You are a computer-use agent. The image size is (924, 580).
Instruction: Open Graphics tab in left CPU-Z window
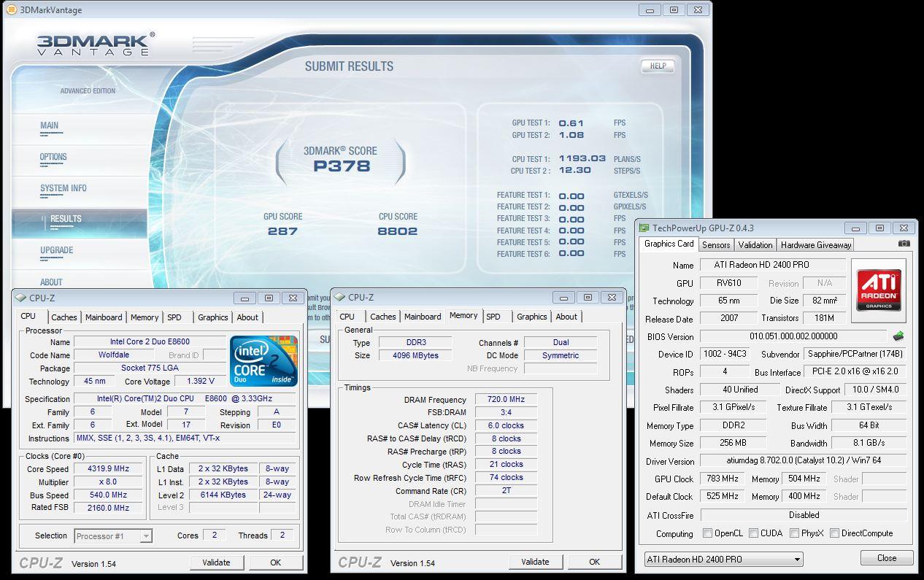(213, 317)
